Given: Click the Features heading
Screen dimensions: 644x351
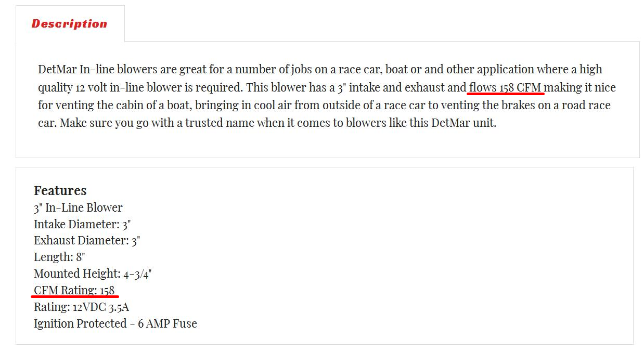Looking at the screenshot, I should 60,190.
